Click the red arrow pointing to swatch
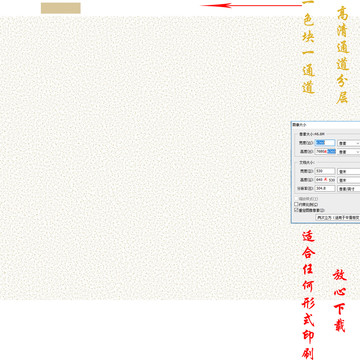The width and height of the screenshot is (360, 360). click(x=251, y=5)
